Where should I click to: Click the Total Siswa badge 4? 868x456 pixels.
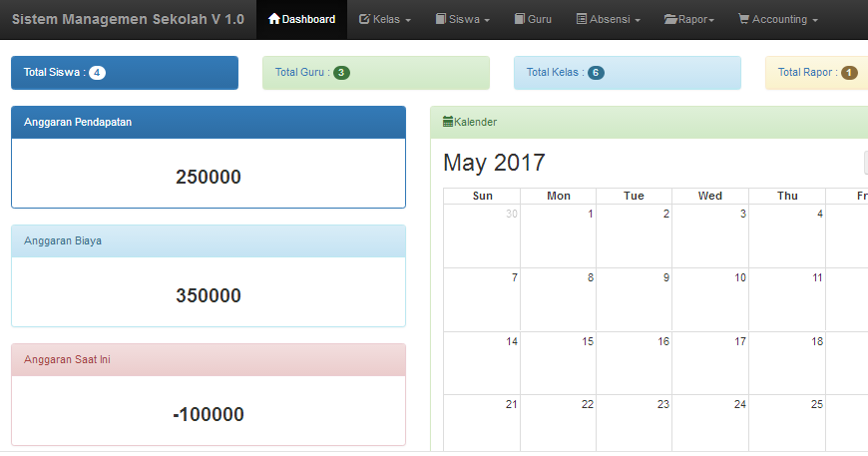pyautogui.click(x=97, y=73)
